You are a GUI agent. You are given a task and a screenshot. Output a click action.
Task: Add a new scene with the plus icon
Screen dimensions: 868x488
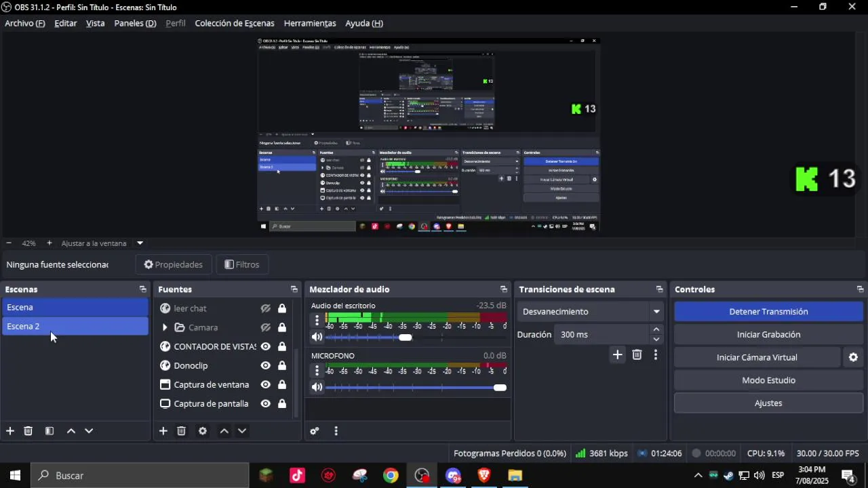(x=10, y=431)
